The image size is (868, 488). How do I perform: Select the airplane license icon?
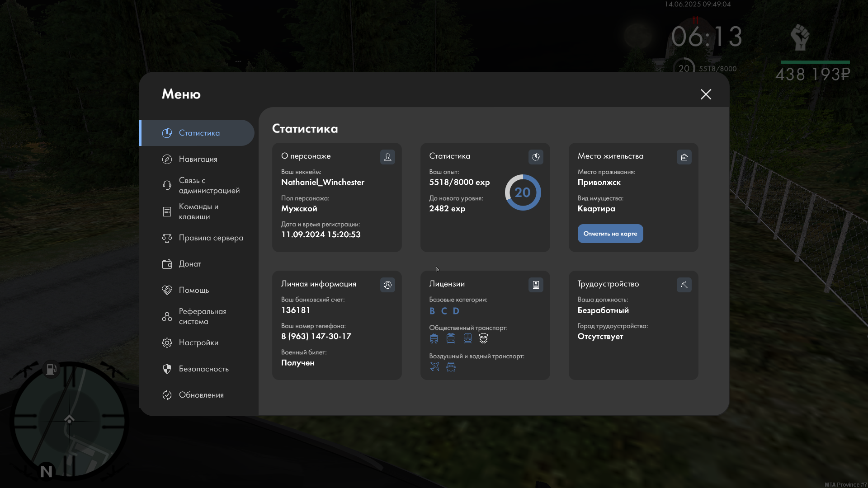coord(434,367)
